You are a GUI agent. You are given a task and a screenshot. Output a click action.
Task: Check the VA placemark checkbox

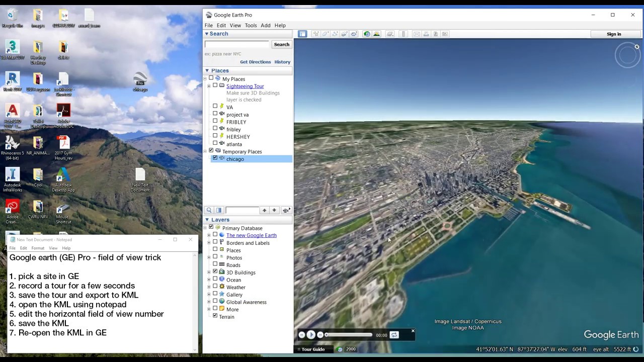click(x=215, y=107)
